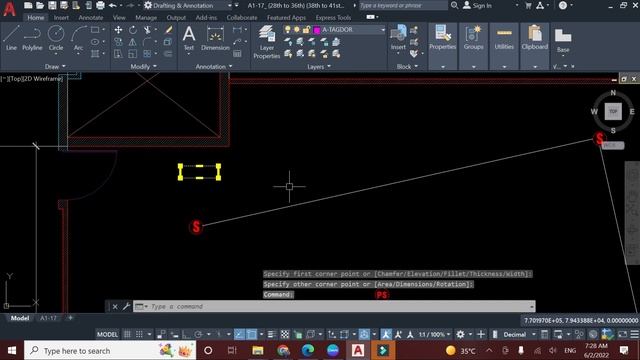Click the Rectangle tool in Draw panel

point(95,30)
